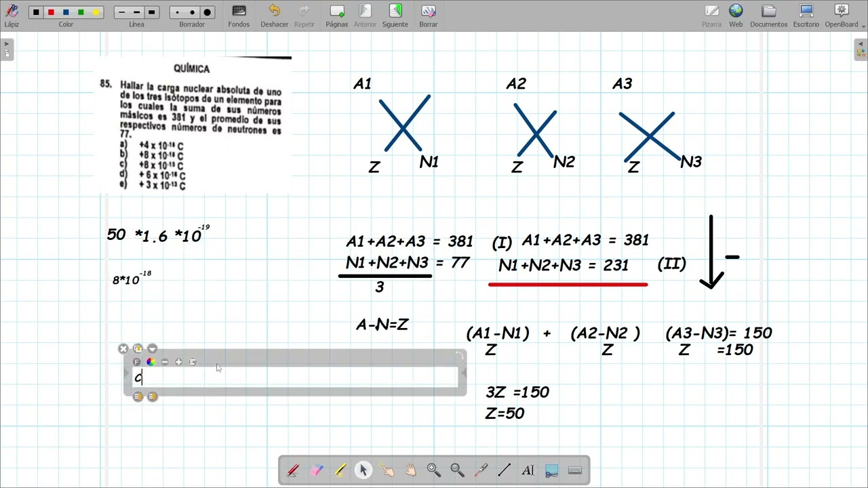Select the thick line width
868x488 pixels.
(x=151, y=12)
